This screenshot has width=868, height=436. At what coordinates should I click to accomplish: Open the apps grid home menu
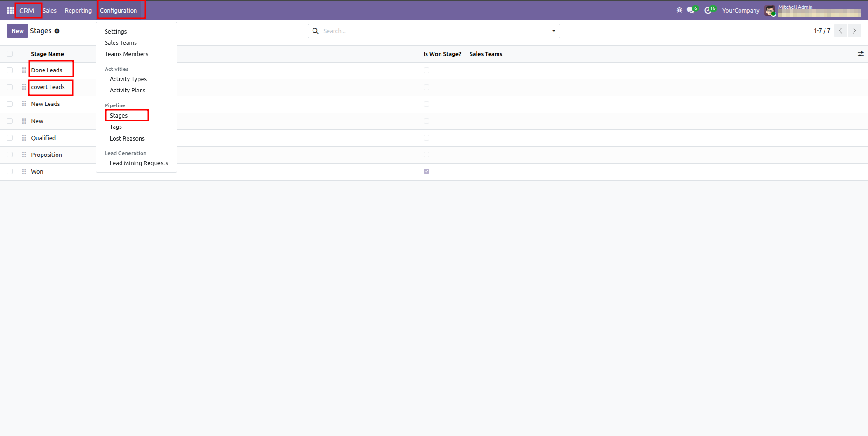tap(10, 10)
